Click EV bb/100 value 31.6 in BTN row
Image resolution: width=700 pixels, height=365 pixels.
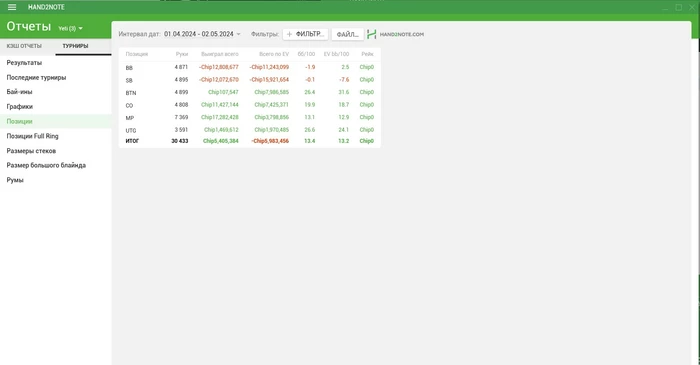(344, 92)
